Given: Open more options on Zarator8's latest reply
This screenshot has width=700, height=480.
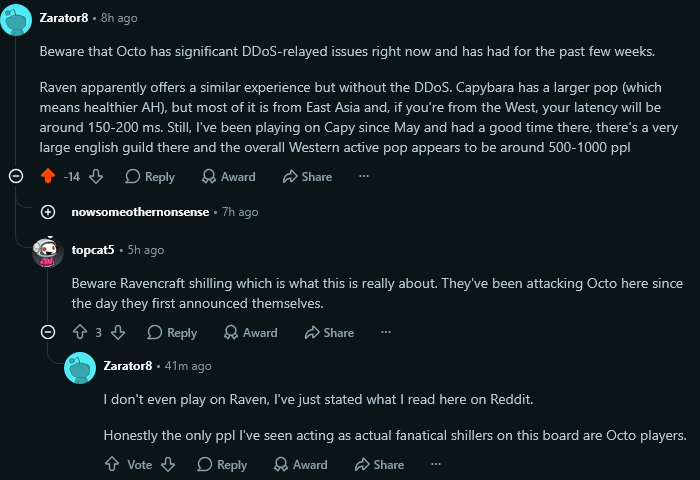Looking at the screenshot, I should point(436,464).
